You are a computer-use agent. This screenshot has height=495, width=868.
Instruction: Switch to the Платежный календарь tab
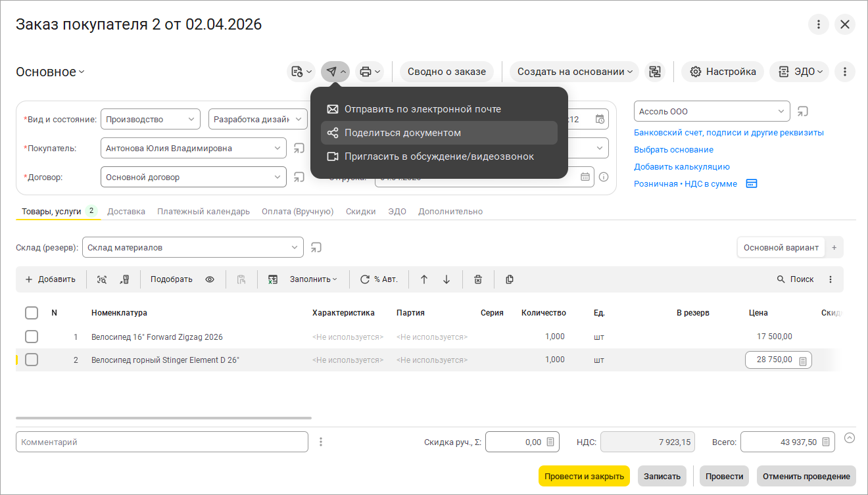(x=204, y=212)
